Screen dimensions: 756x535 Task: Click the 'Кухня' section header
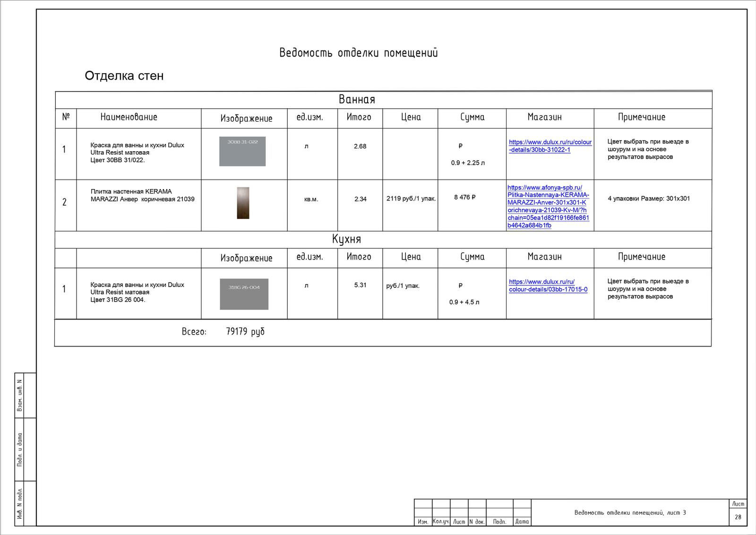pos(346,239)
